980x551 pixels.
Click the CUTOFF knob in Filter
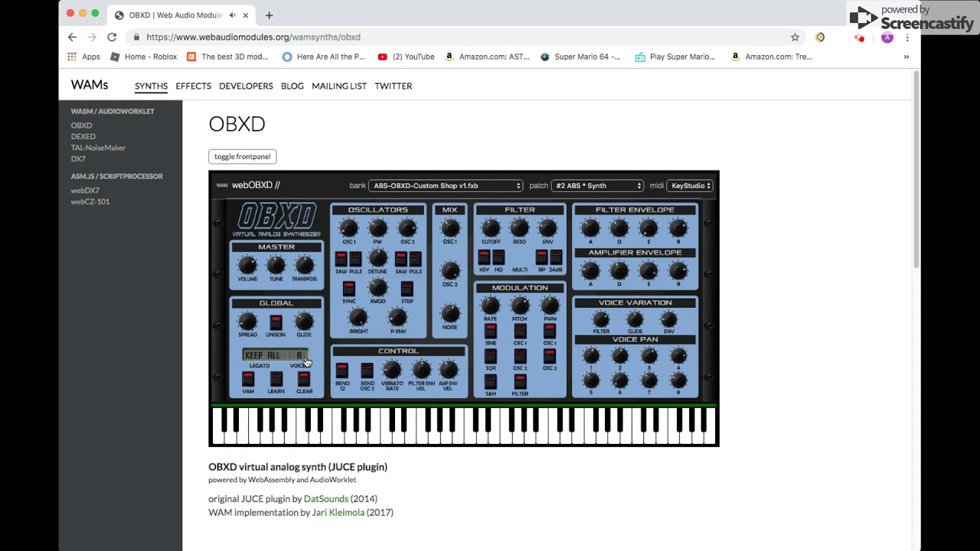point(491,227)
